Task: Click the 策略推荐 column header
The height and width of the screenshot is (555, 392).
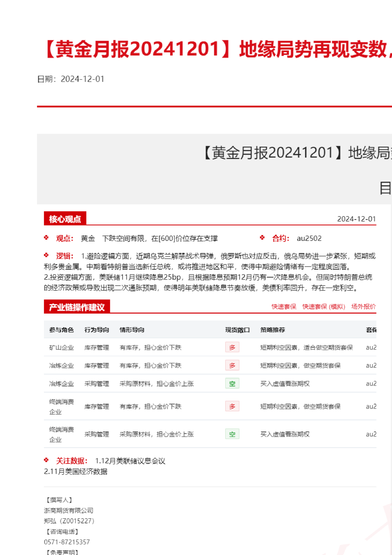Action: click(273, 330)
